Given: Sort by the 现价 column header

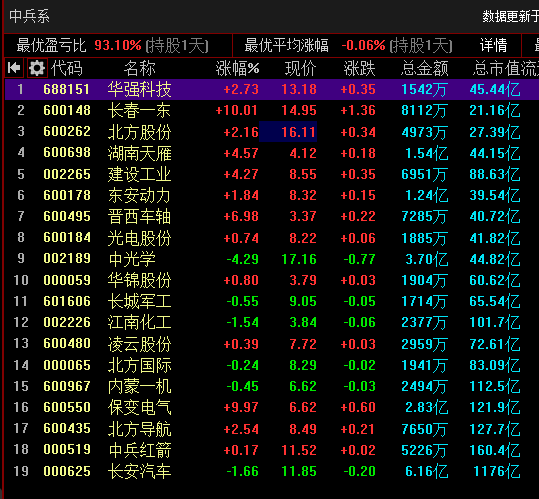Looking at the screenshot, I should coord(300,68).
